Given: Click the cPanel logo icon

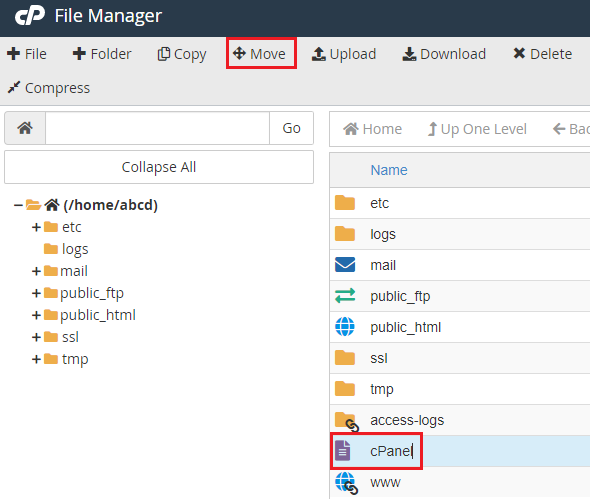Looking at the screenshot, I should (x=30, y=15).
